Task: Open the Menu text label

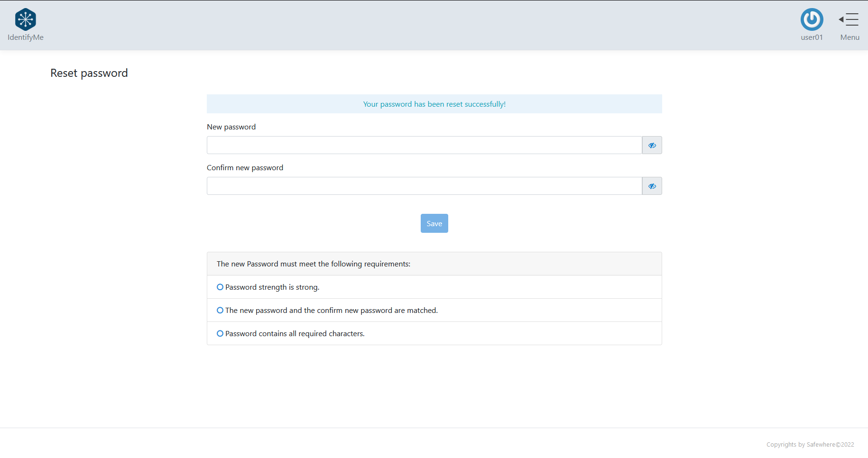Action: click(850, 37)
